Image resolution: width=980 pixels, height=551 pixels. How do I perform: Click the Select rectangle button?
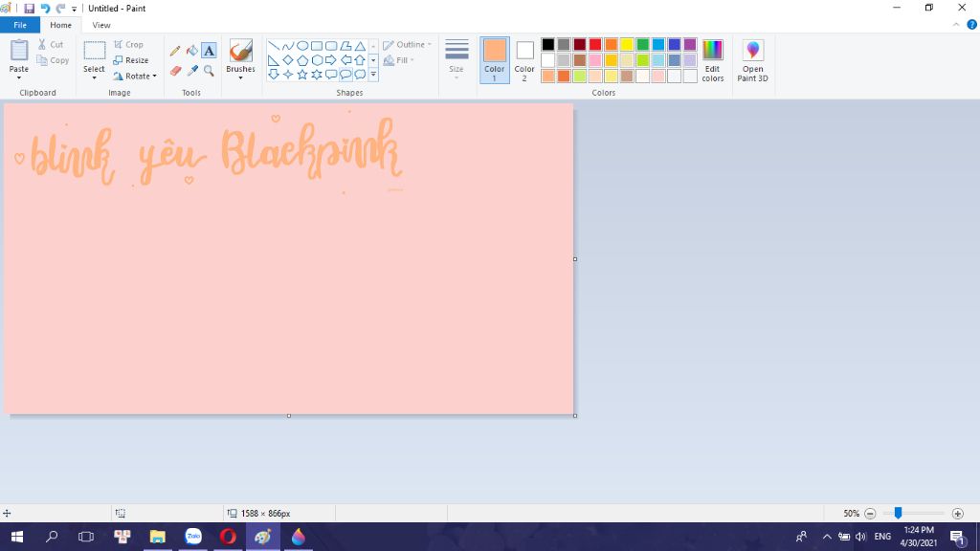click(x=95, y=51)
